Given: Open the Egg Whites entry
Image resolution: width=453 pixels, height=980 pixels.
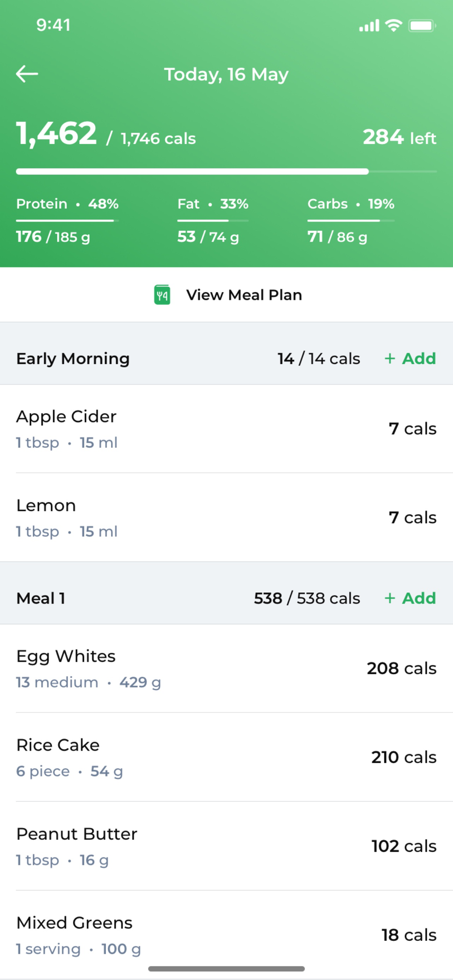Looking at the screenshot, I should 226,668.
